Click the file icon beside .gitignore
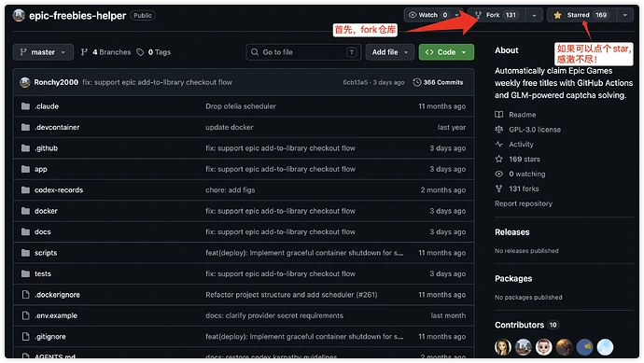Viewport: 644px width, 363px height. (25, 337)
